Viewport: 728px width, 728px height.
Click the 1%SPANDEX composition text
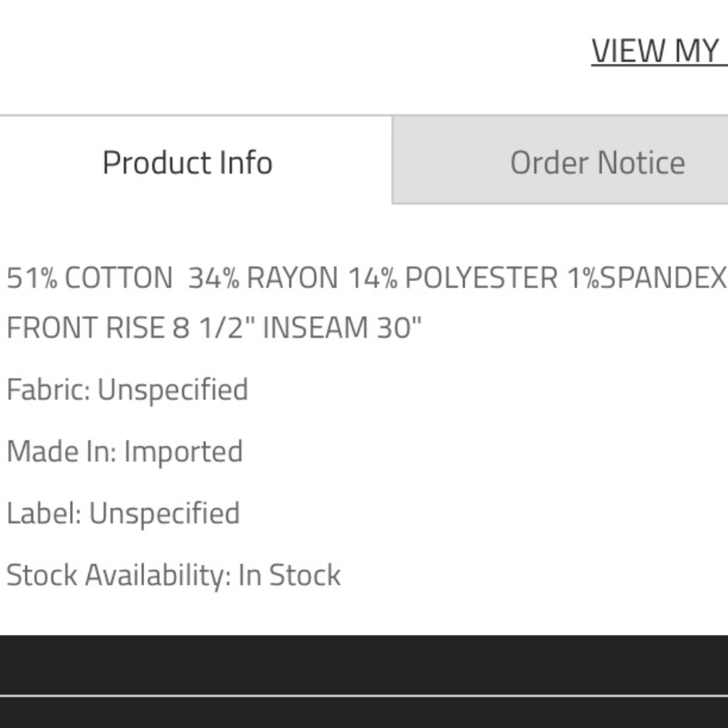(x=647, y=278)
